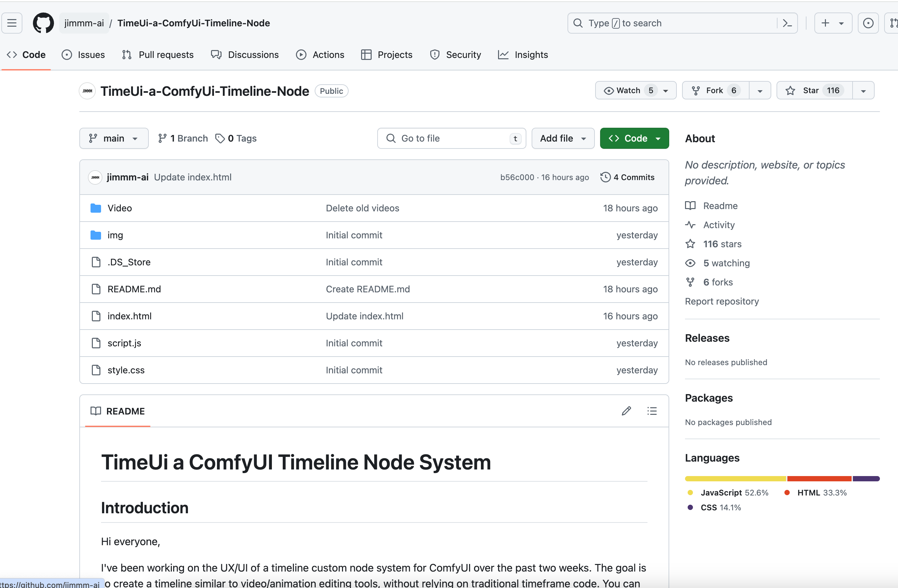Open the Update index.html commit message
The width and height of the screenshot is (898, 588).
pyautogui.click(x=193, y=177)
